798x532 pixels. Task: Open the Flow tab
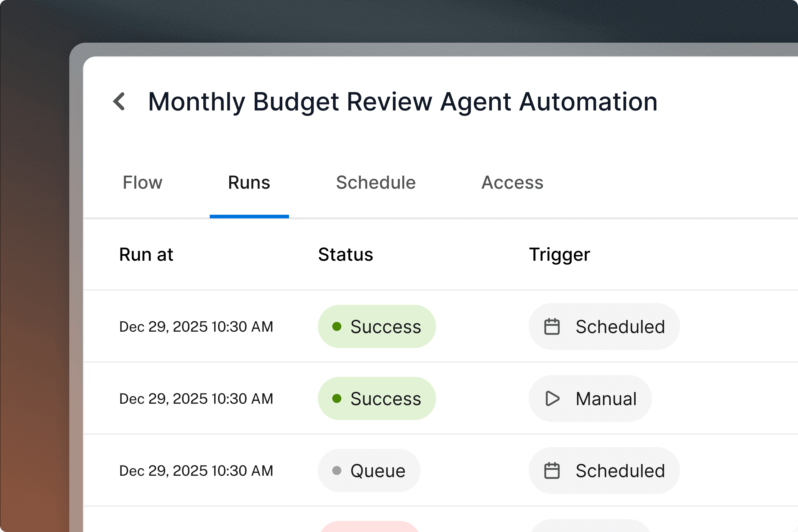click(x=142, y=183)
